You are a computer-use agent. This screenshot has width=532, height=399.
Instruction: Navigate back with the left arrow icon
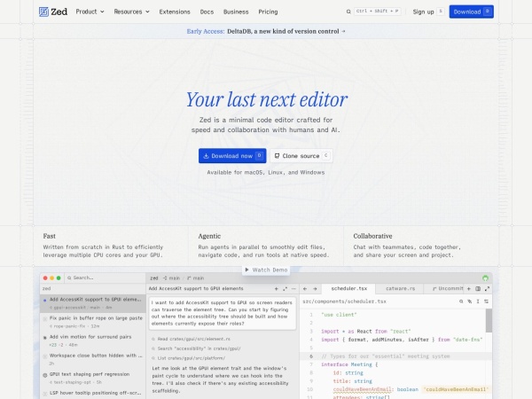305,289
